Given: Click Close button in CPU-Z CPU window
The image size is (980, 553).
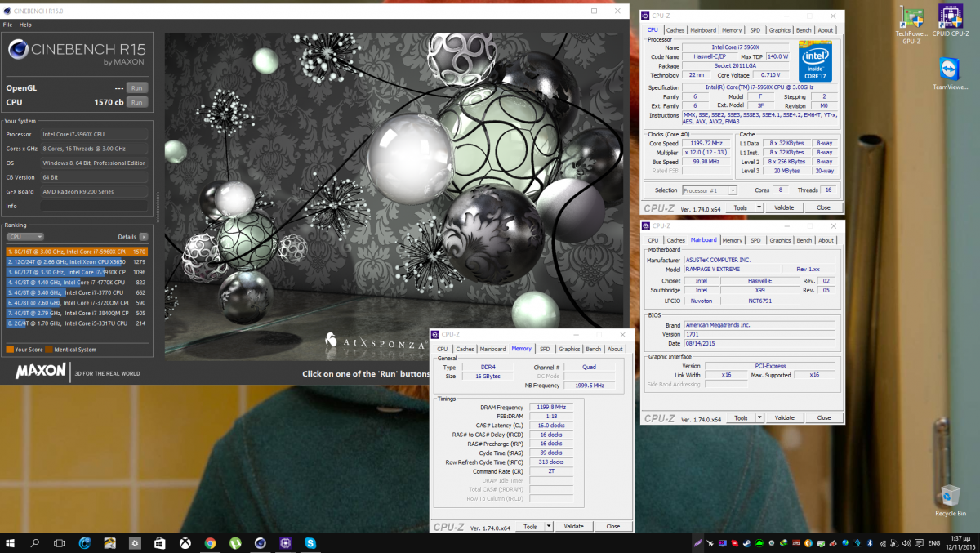Looking at the screenshot, I should [x=823, y=207].
